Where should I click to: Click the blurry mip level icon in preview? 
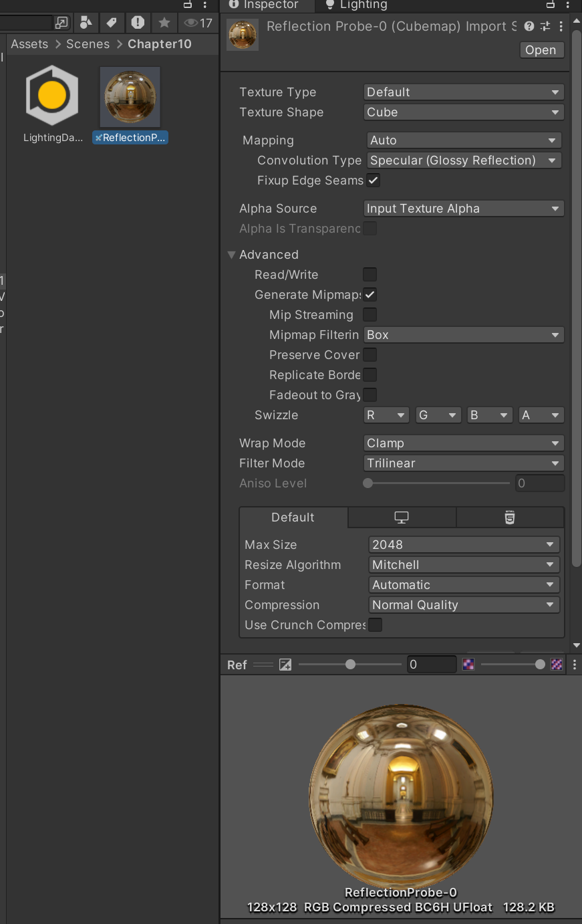pos(468,665)
